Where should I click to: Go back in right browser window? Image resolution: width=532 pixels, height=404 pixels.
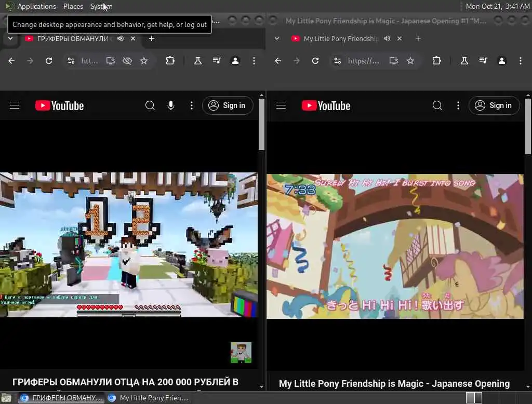(x=278, y=61)
